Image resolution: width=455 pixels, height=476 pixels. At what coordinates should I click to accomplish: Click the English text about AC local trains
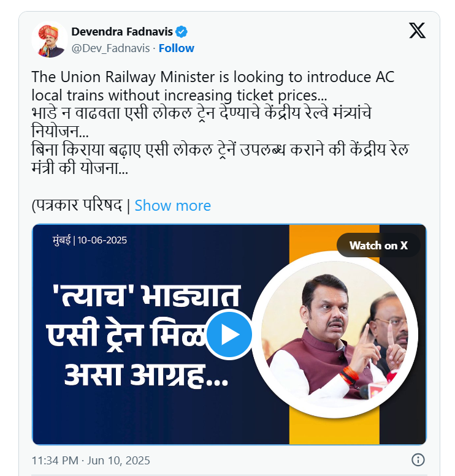click(x=213, y=86)
